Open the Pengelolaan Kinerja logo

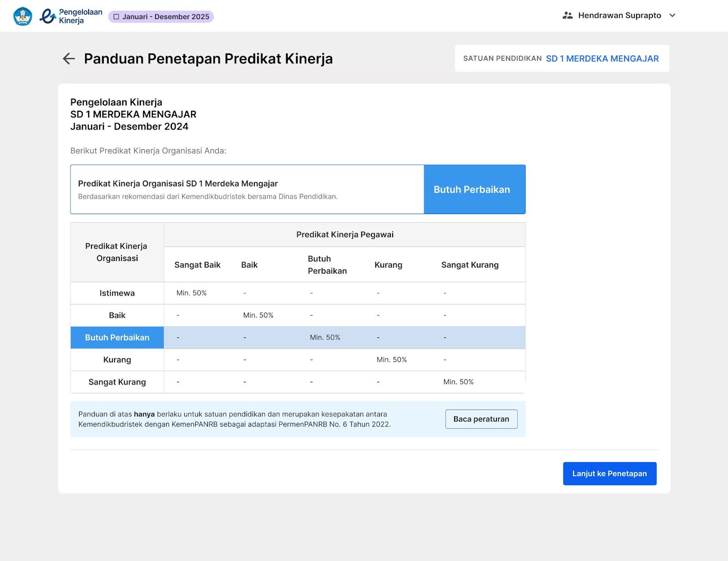point(71,16)
